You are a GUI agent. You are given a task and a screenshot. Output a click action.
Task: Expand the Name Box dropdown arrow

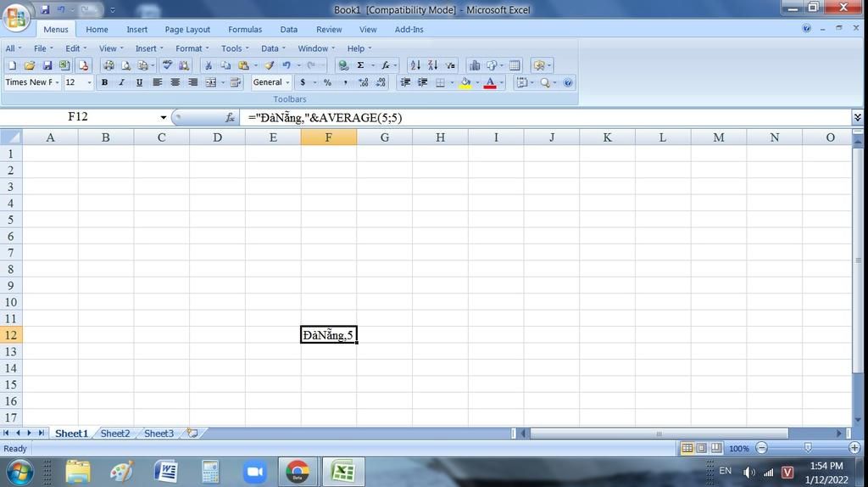(x=164, y=117)
